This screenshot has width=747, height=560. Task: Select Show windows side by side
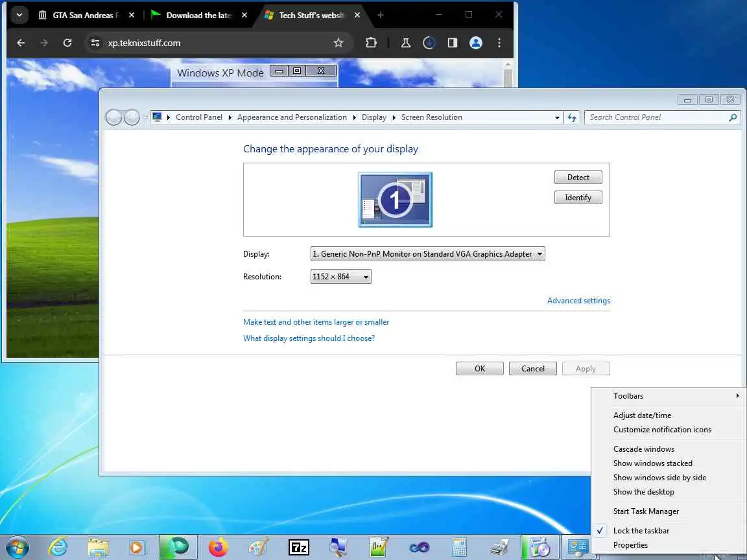click(659, 478)
